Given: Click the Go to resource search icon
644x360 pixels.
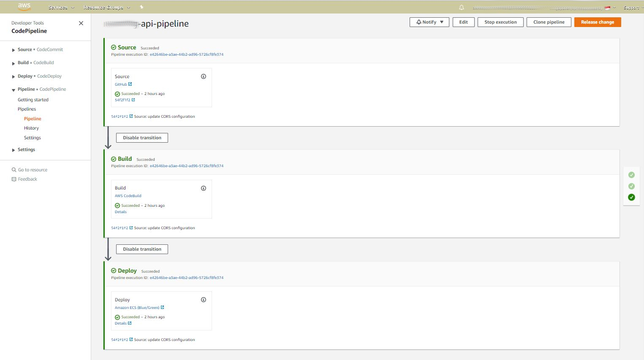Looking at the screenshot, I should [14, 170].
